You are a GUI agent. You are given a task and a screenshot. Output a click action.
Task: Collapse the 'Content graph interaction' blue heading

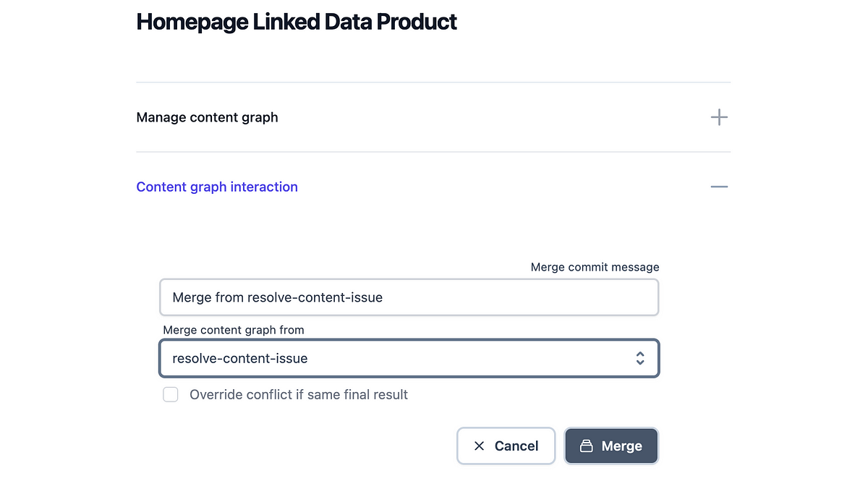point(217,187)
